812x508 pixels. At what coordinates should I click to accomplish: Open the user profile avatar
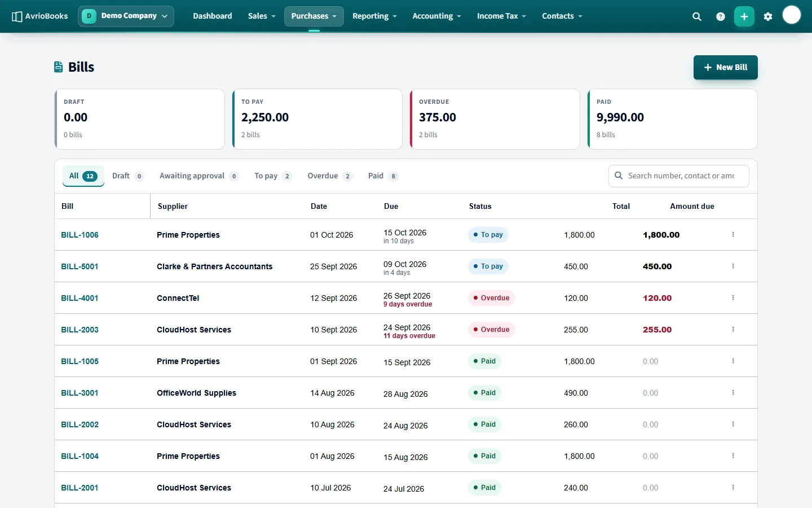792,15
